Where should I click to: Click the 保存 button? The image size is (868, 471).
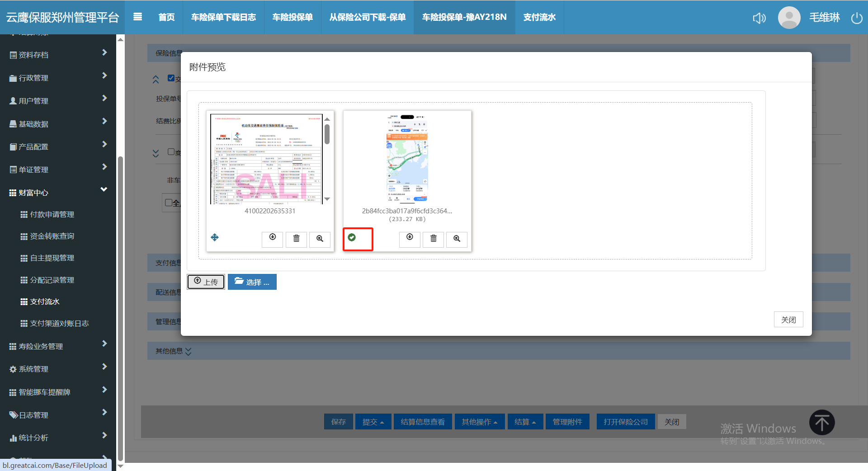tap(338, 422)
